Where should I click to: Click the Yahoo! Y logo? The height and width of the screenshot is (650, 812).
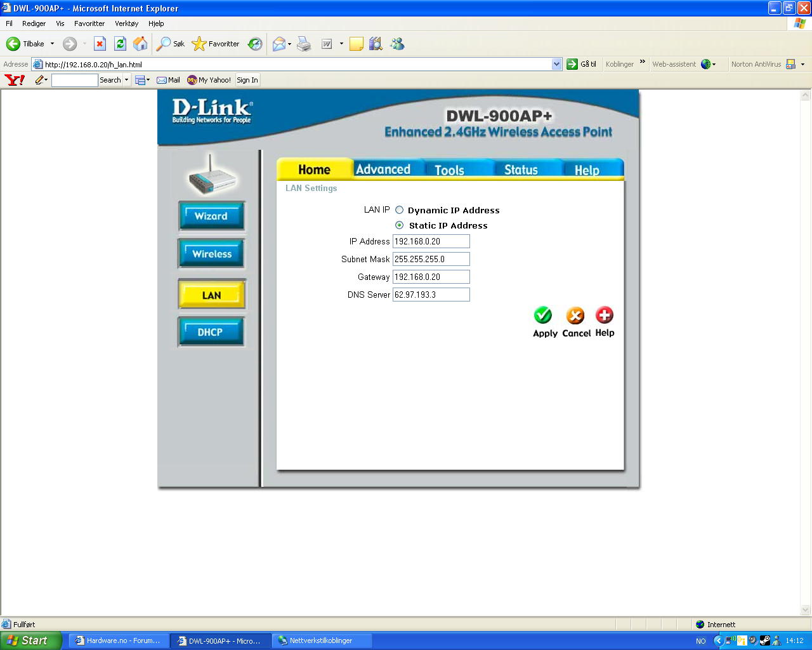(15, 80)
